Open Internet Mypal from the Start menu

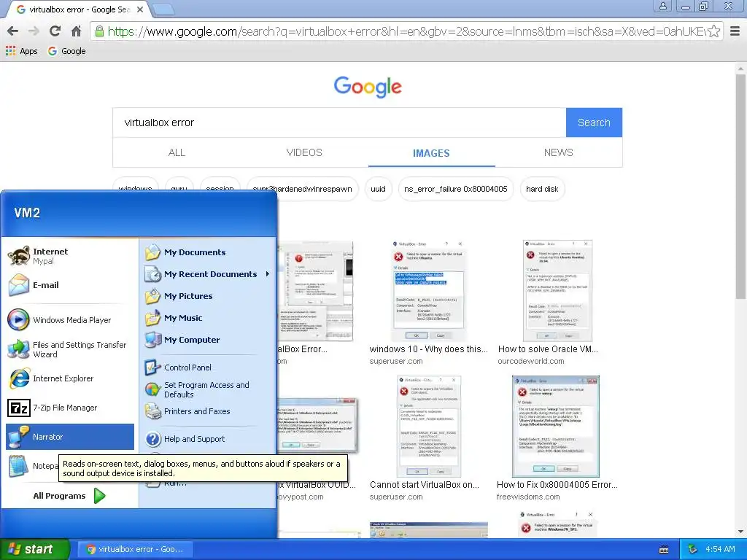pos(70,256)
